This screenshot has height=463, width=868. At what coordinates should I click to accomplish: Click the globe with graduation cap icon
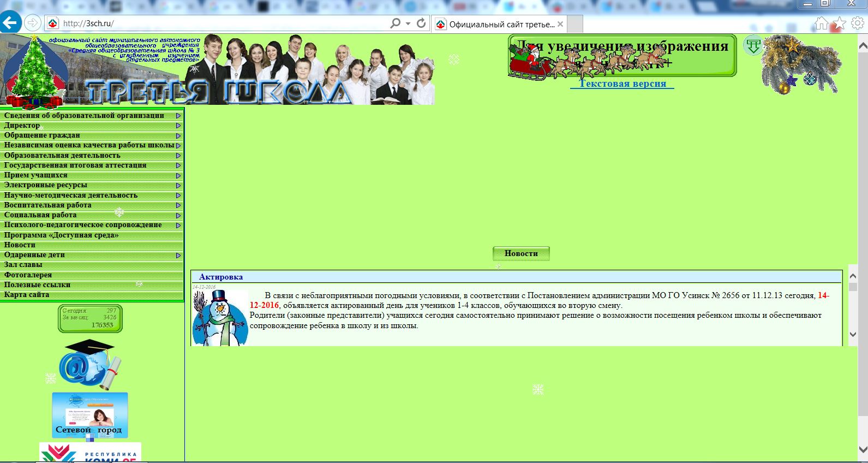point(89,364)
